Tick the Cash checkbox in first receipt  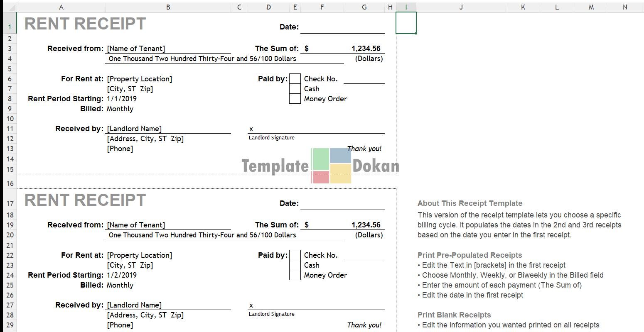click(x=295, y=89)
